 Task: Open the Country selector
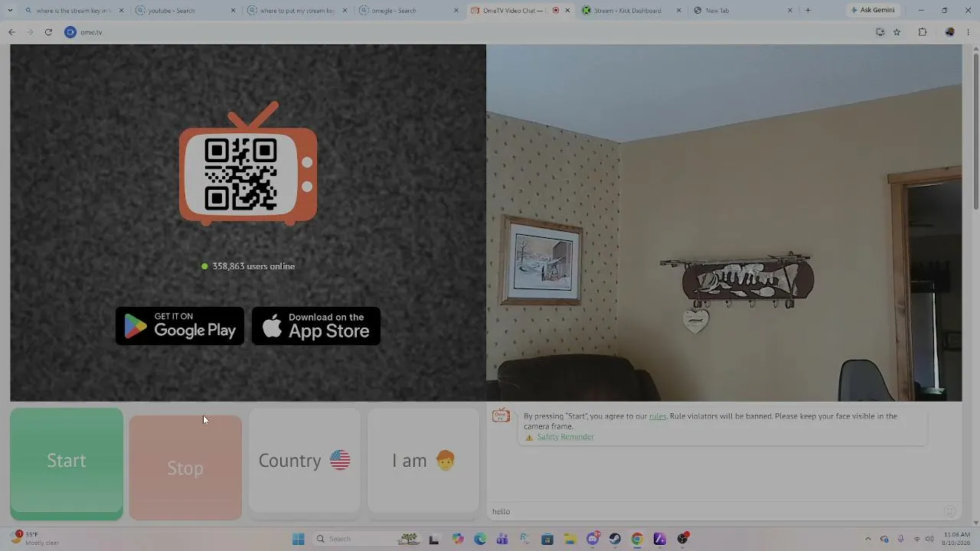click(304, 461)
